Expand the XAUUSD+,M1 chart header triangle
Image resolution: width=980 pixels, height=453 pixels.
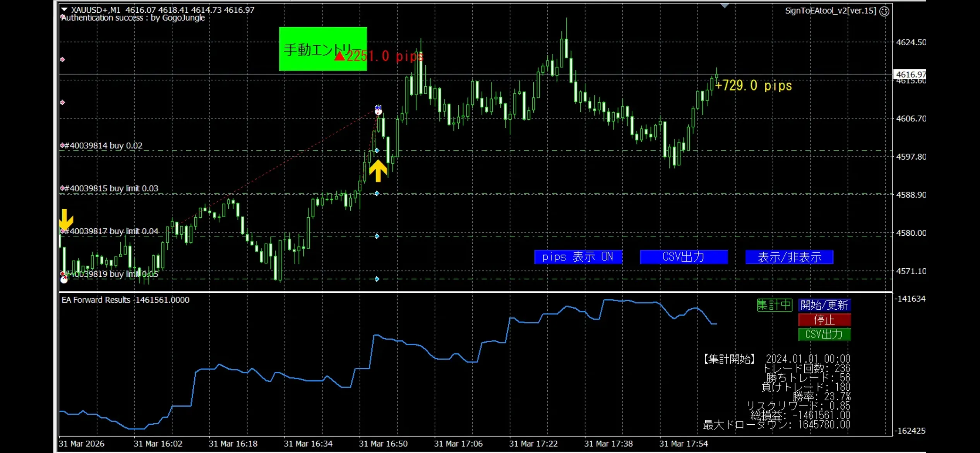pyautogui.click(x=64, y=9)
